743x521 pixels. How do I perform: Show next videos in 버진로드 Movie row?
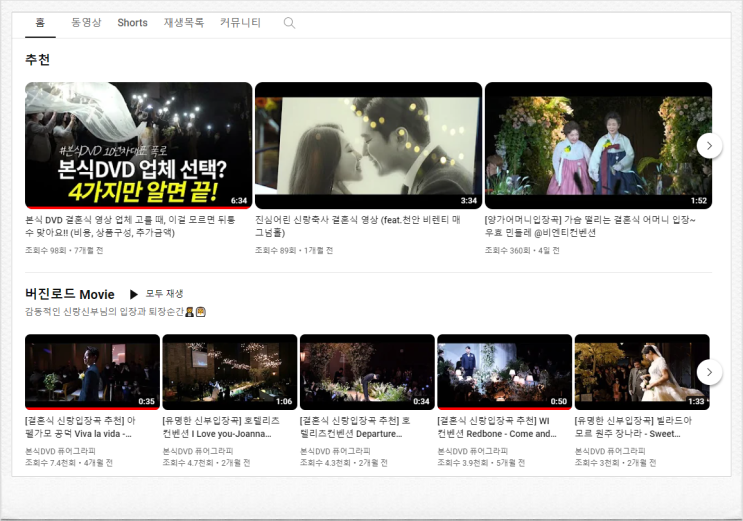pos(709,372)
